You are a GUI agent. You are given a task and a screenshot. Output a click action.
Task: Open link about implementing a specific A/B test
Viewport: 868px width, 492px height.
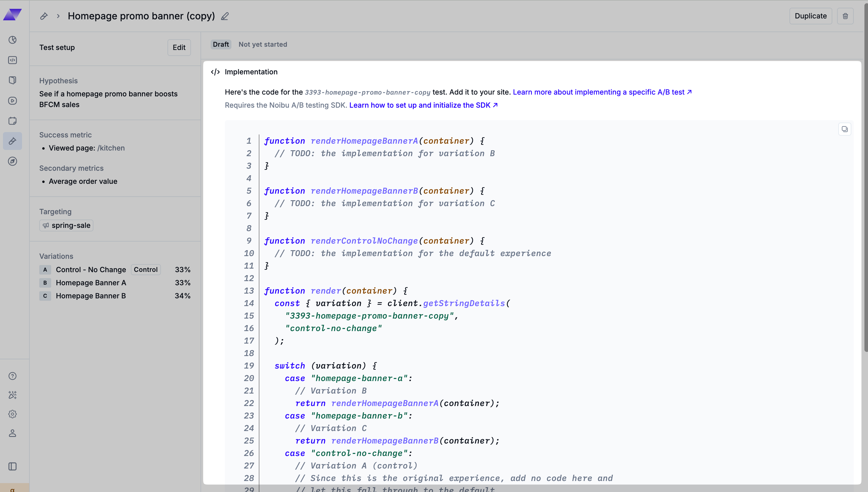[x=602, y=92]
